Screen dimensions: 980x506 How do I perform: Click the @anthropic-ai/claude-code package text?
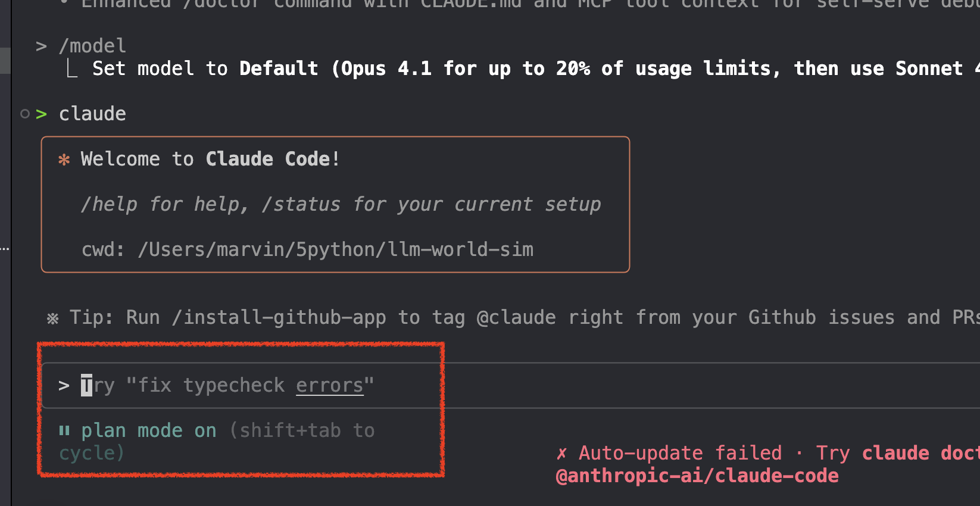[x=697, y=476]
